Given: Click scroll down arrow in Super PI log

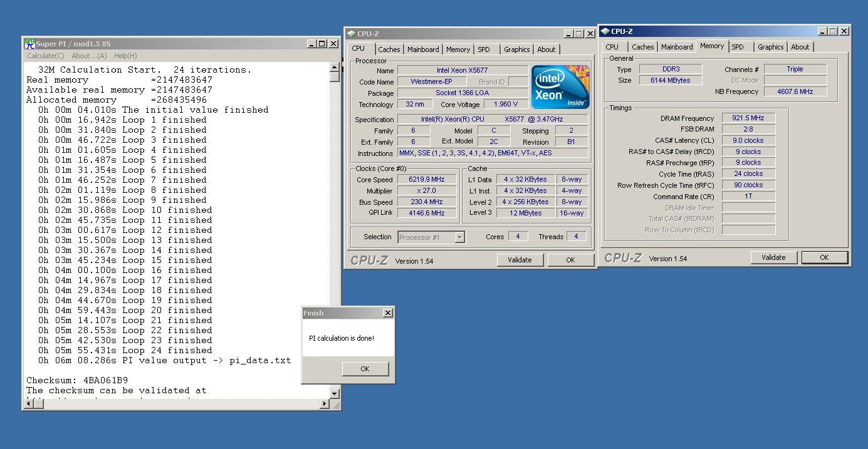Looking at the screenshot, I should [x=334, y=393].
